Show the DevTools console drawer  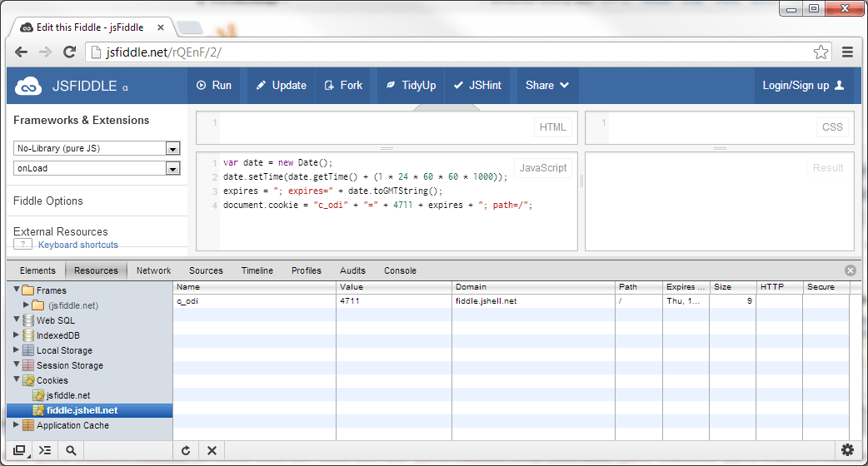45,450
